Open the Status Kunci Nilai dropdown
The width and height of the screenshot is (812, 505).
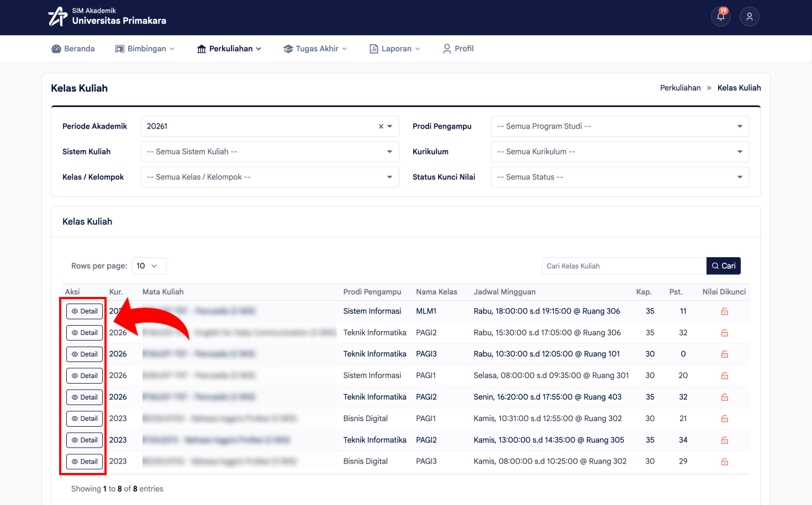pos(620,177)
